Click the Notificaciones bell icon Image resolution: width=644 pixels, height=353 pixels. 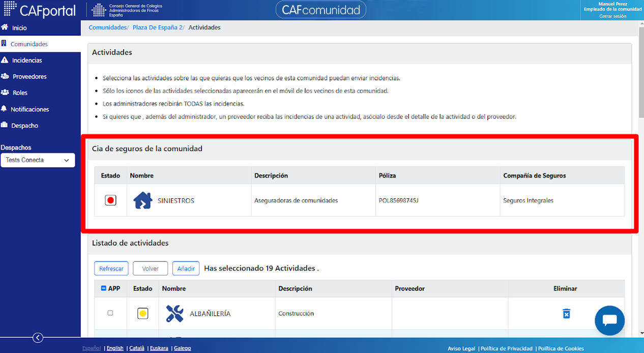(5, 109)
